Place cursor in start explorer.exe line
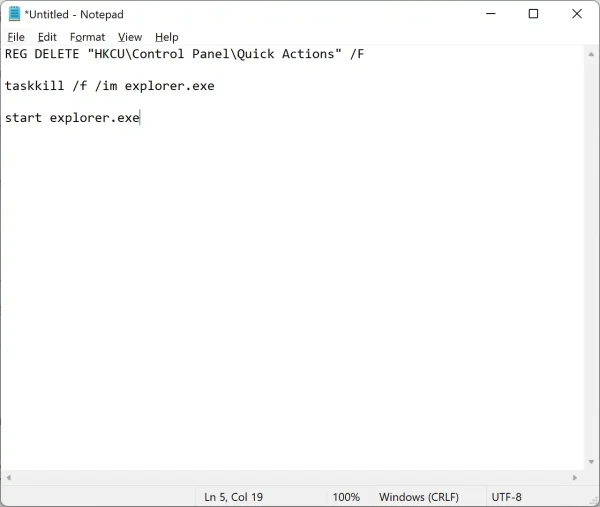The image size is (600, 507). pyautogui.click(x=72, y=117)
